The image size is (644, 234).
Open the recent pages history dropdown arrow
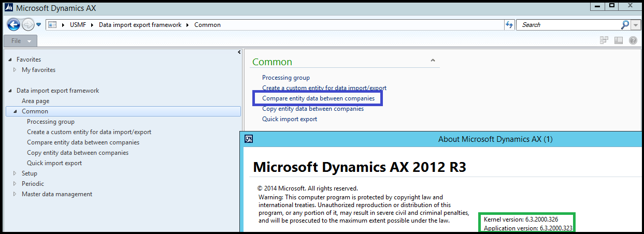tap(39, 24)
